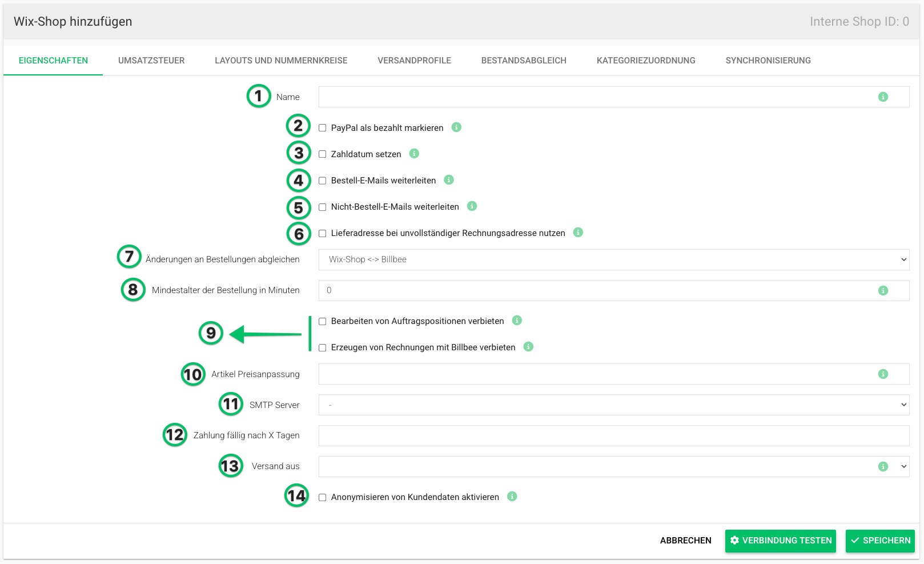
Task: Show info for PayPal als bezahlt markieren
Action: click(456, 127)
